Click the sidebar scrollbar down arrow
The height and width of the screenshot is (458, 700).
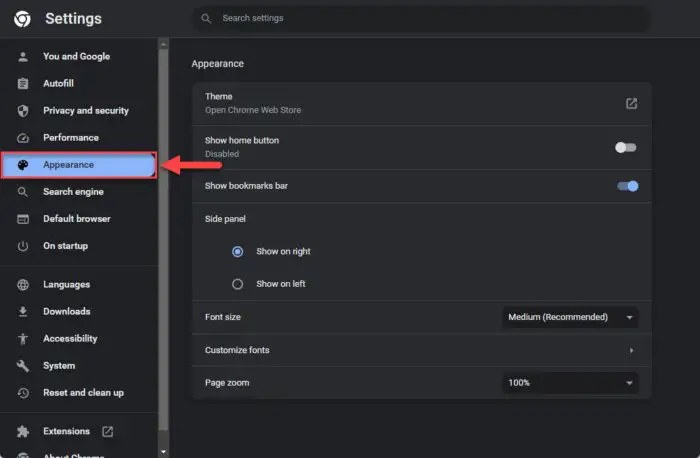coord(163,452)
